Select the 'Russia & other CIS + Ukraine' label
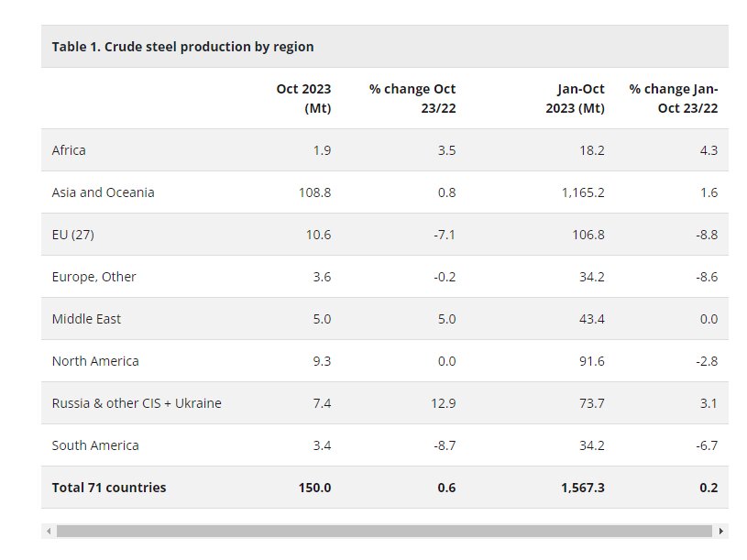This screenshot has height=560, width=747. coord(137,403)
